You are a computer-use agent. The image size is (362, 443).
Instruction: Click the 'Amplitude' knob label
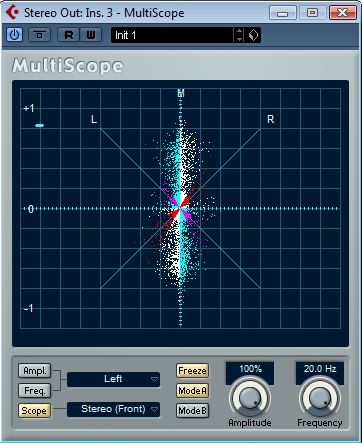250,423
